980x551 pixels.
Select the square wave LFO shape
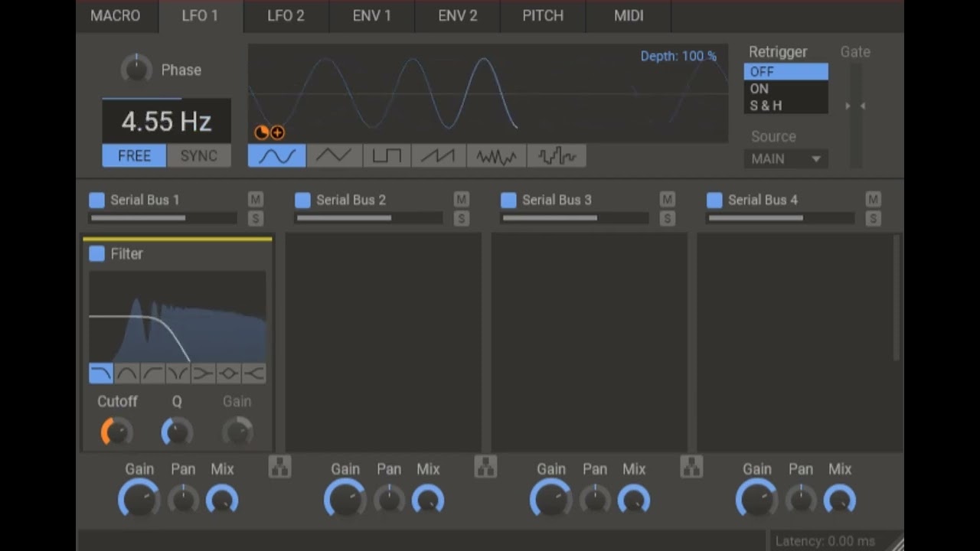pyautogui.click(x=387, y=156)
